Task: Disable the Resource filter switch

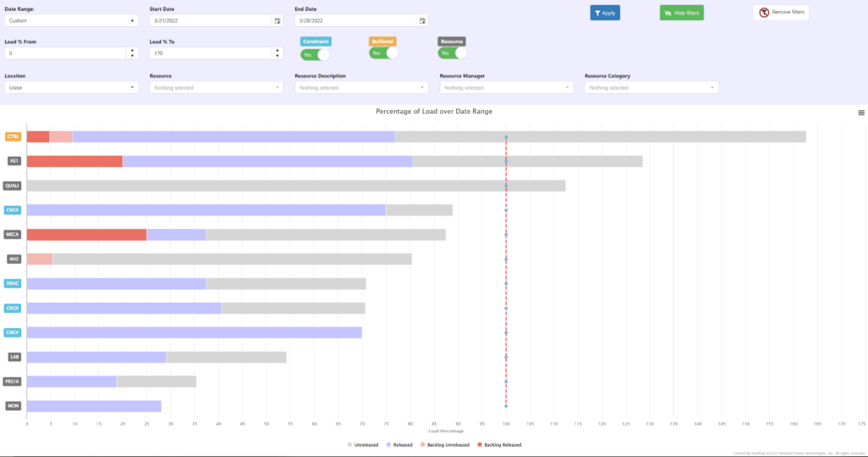Action: point(452,53)
